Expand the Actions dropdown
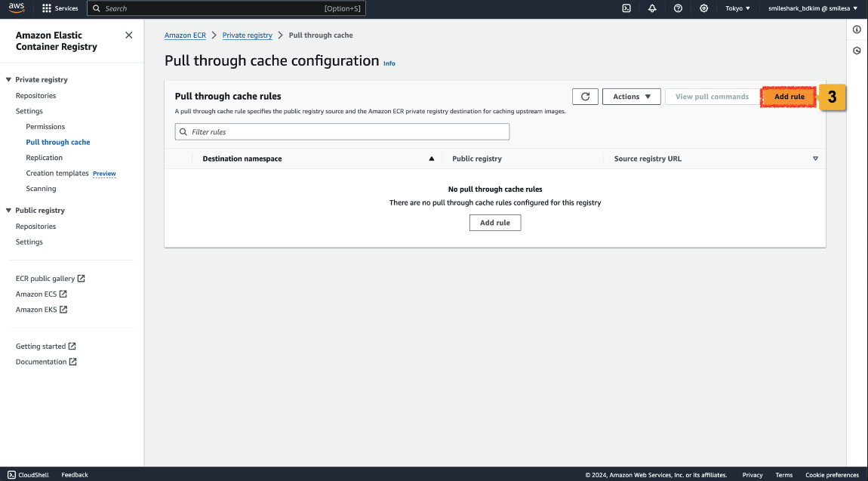 [x=631, y=97]
